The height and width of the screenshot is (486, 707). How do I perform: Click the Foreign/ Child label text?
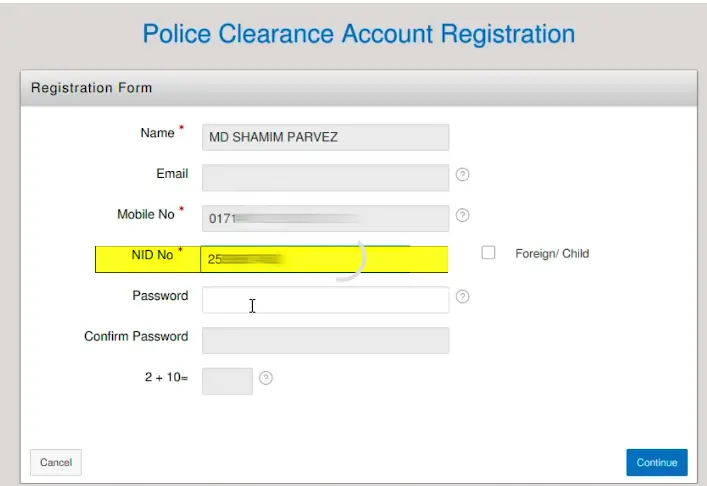click(x=552, y=254)
